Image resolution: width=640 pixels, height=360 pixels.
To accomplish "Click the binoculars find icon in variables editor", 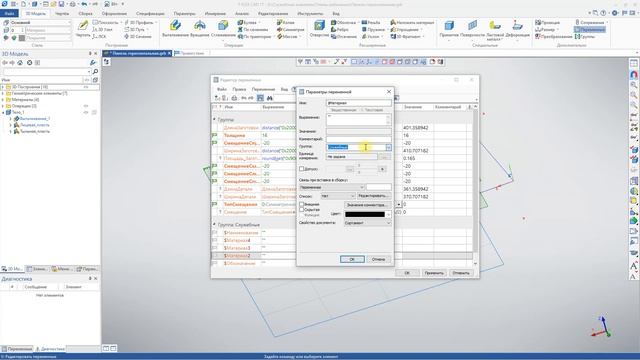I will [x=270, y=98].
